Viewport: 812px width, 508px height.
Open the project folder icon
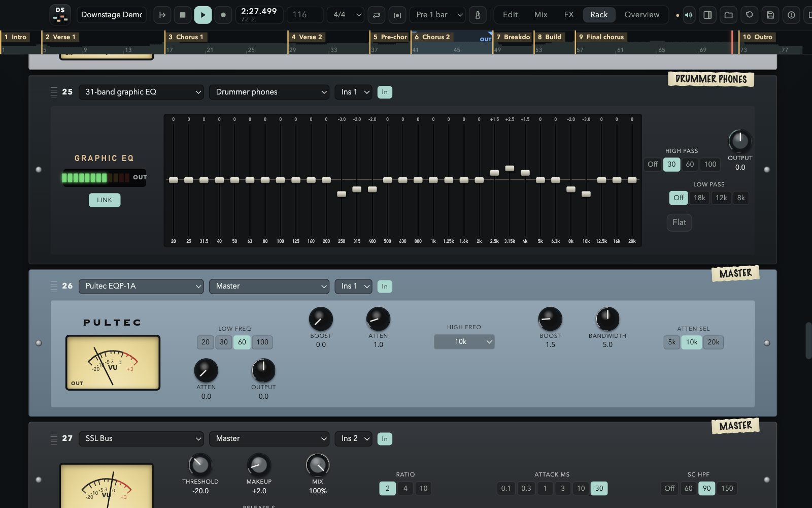coord(728,15)
